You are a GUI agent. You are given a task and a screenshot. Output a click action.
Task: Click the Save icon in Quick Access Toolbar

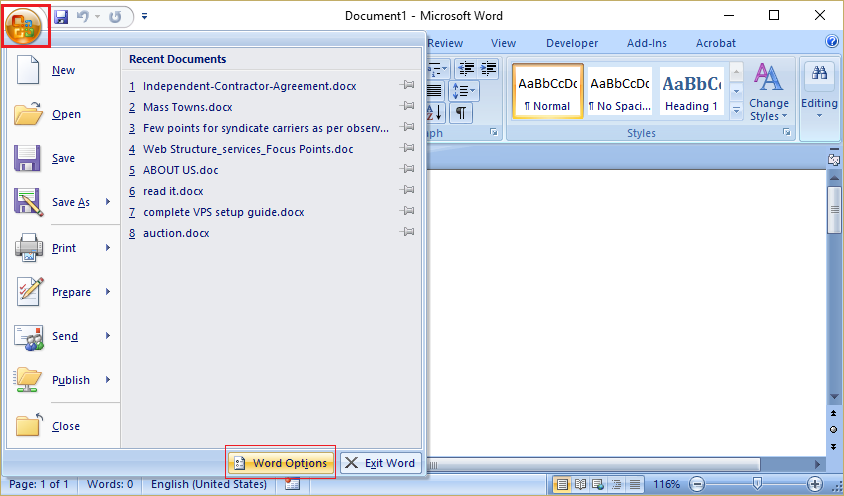tap(61, 17)
